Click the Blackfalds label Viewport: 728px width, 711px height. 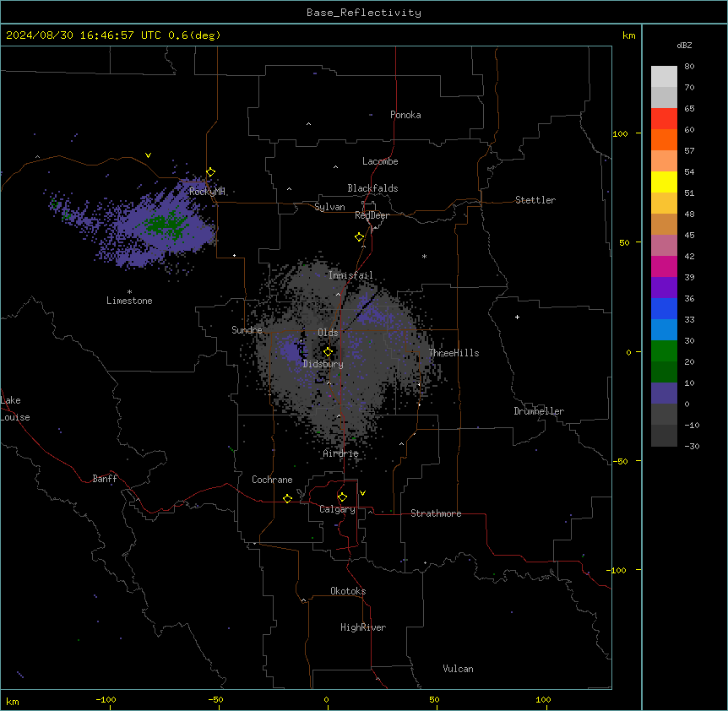pyautogui.click(x=372, y=188)
